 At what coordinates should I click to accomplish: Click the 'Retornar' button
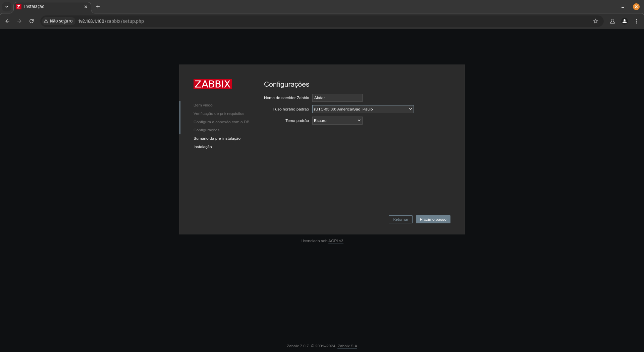click(x=400, y=219)
